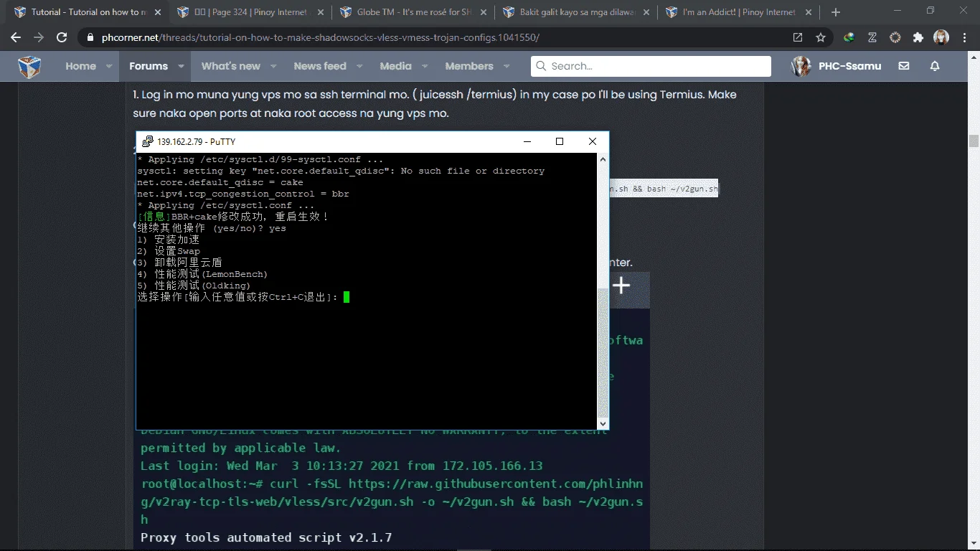Open Media in the navbar
980x551 pixels.
click(396, 66)
